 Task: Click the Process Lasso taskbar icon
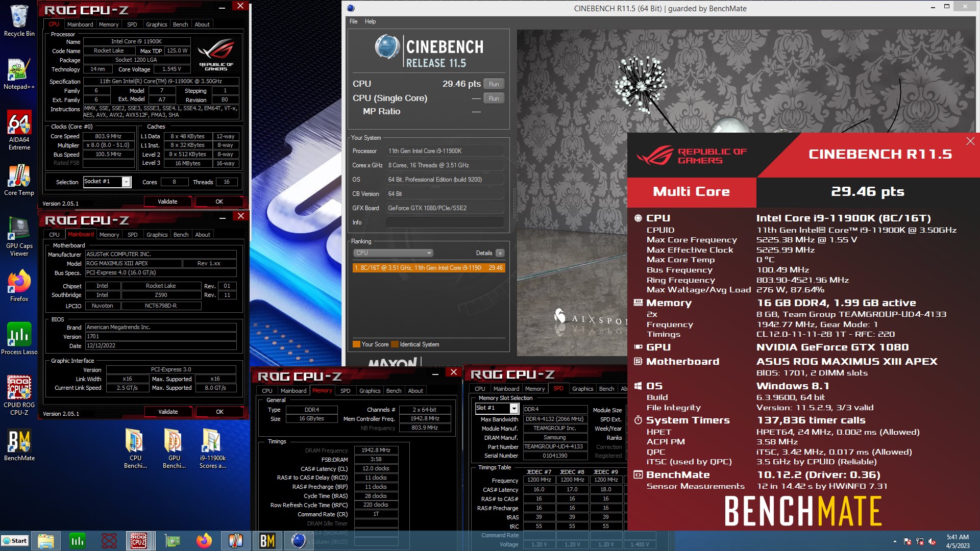tap(78, 541)
